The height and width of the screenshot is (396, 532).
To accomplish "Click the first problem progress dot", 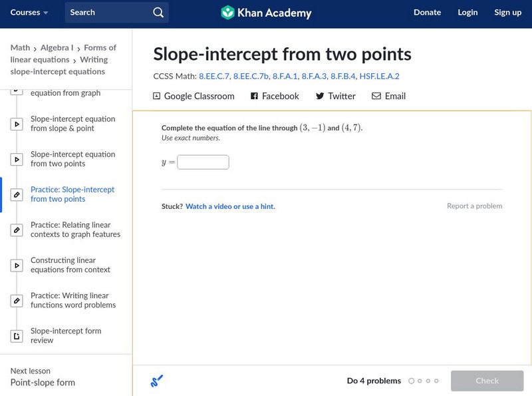I will [411, 381].
